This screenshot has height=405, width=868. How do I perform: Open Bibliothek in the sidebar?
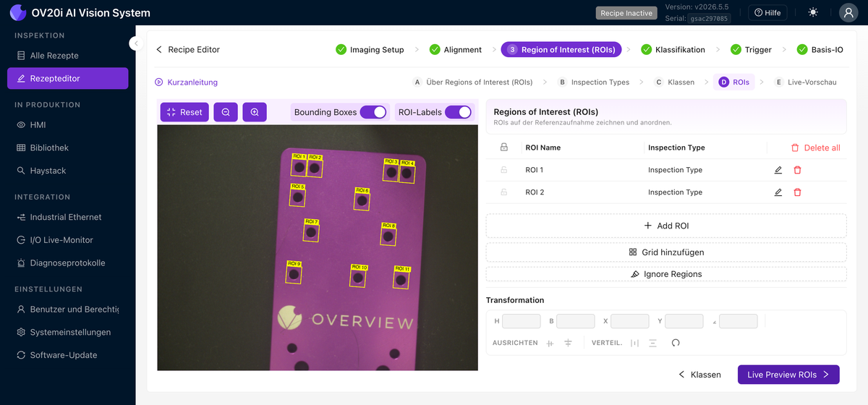(68, 148)
